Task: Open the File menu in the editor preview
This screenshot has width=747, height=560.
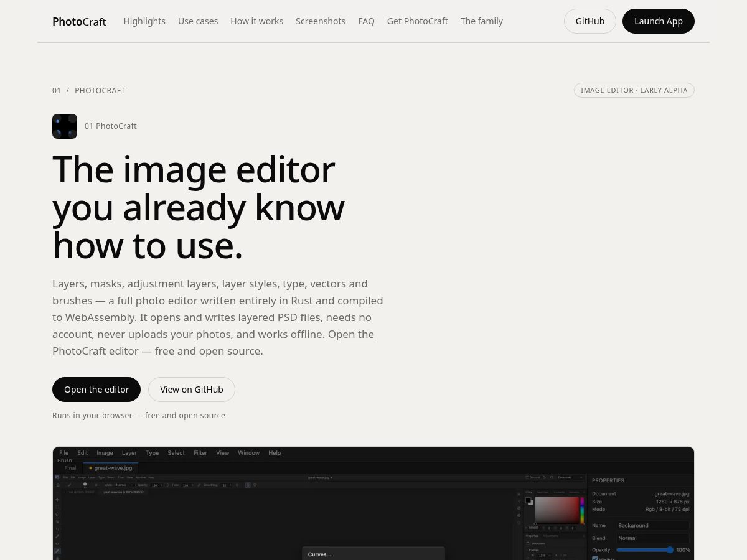Action: (x=63, y=453)
